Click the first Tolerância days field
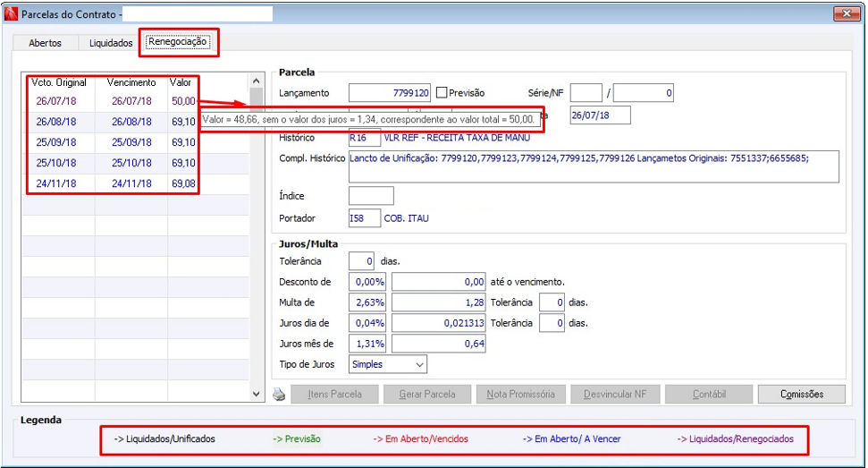 361,261
